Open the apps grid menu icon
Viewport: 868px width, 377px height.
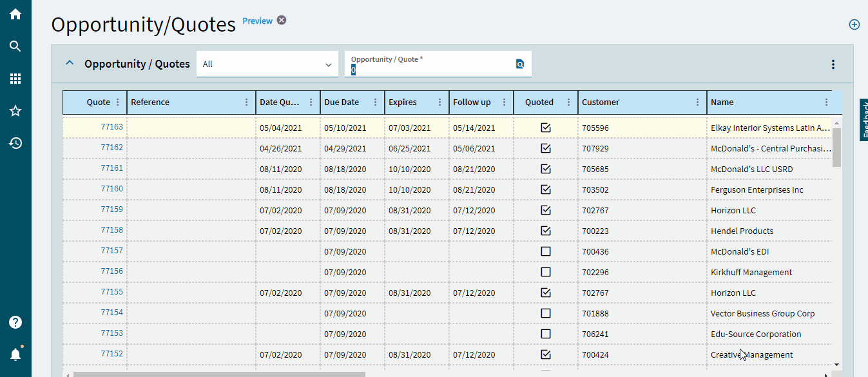15,79
